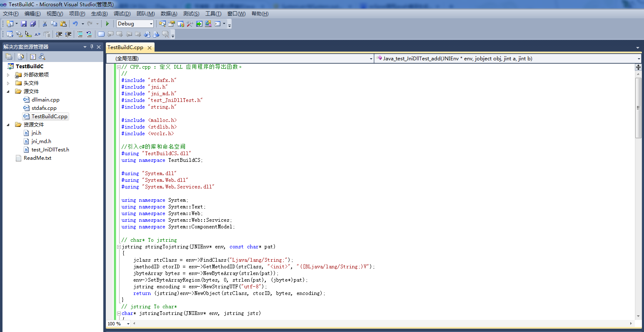
Task: Open the Extension Manager icon
Action: click(208, 24)
